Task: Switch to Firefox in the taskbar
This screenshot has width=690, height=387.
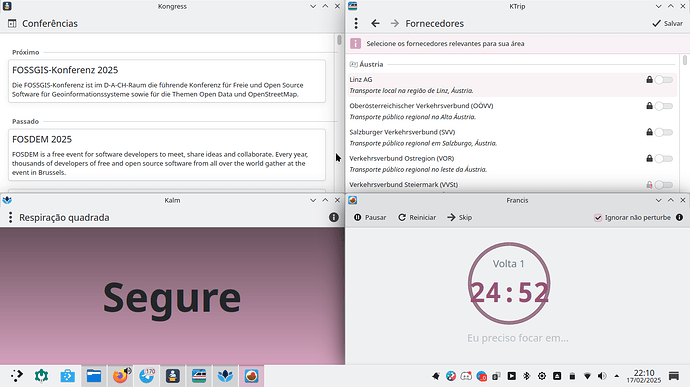Action: point(120,376)
